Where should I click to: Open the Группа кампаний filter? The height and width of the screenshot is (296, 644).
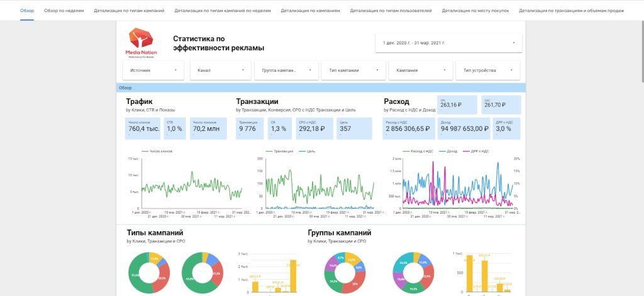coord(285,71)
